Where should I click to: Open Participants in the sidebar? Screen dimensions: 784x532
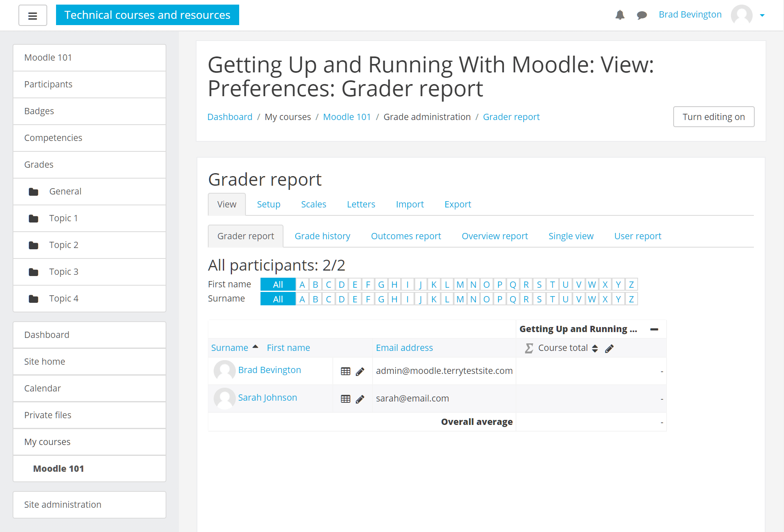click(89, 84)
